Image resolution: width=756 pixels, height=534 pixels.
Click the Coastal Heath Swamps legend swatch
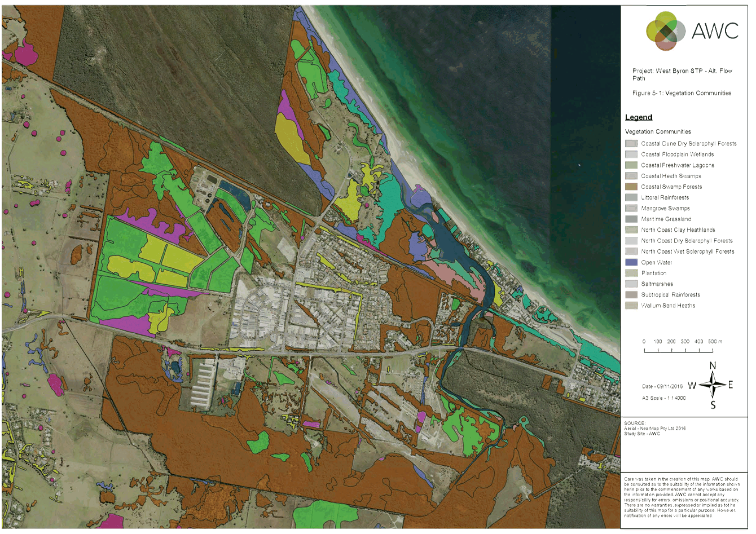(631, 176)
